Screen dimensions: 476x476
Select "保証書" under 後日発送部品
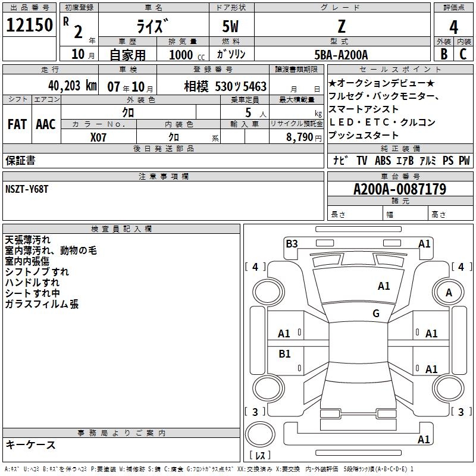[x=20, y=161]
